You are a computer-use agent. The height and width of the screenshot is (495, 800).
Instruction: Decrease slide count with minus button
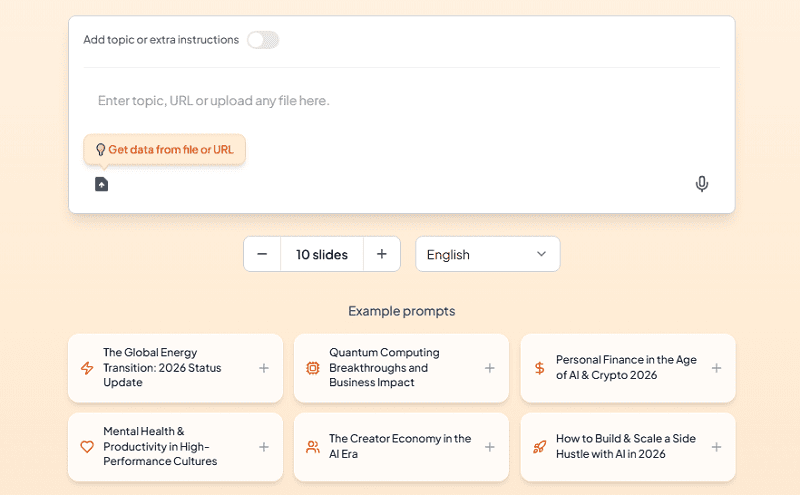262,254
